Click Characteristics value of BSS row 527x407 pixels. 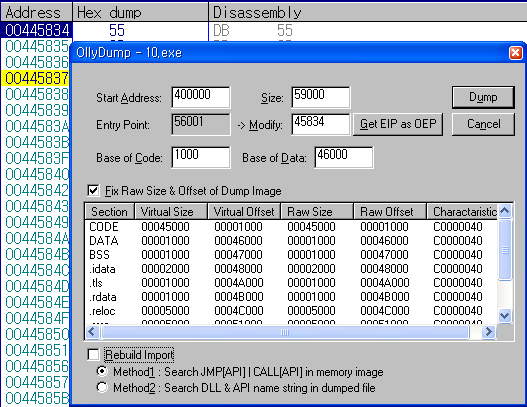pos(458,255)
